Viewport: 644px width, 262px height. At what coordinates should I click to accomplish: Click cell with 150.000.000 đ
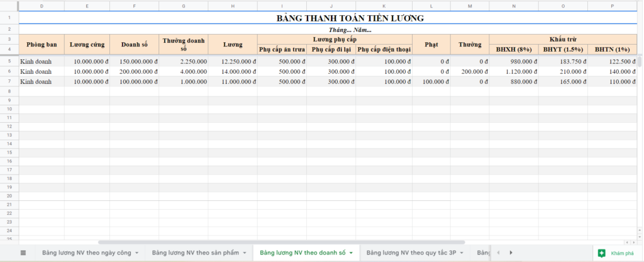(135, 61)
